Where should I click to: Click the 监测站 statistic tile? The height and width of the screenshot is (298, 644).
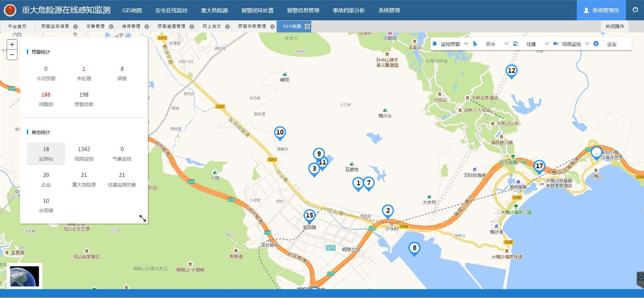pos(46,154)
